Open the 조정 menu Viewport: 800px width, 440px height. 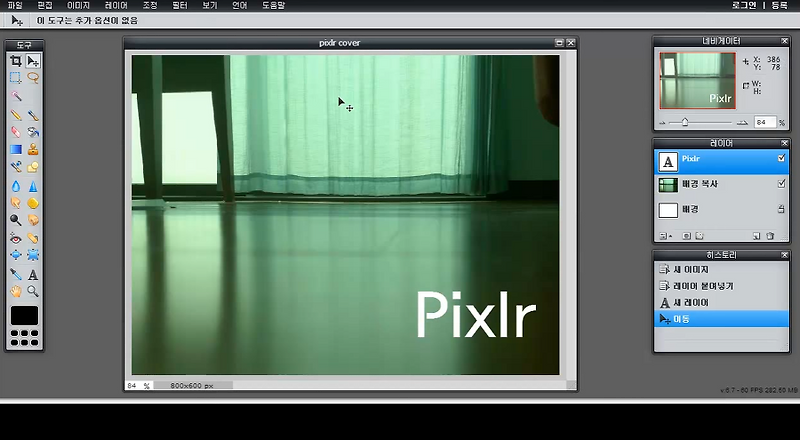coord(150,6)
